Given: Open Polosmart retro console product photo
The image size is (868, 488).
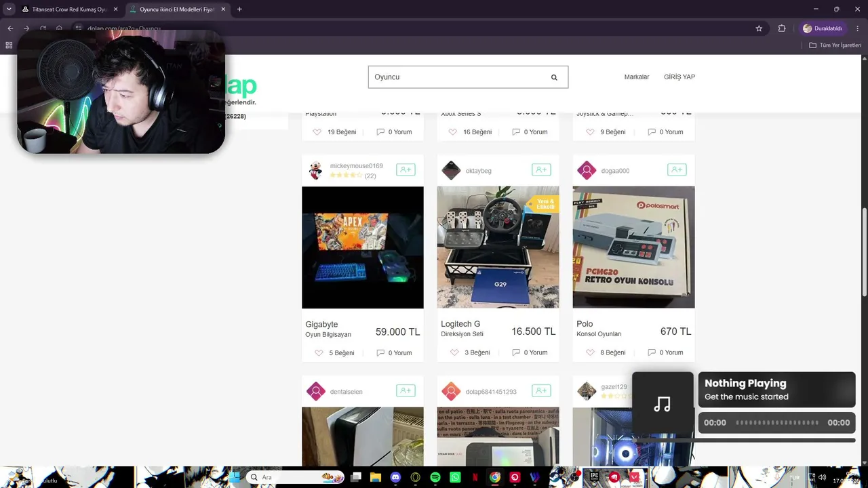Looking at the screenshot, I should coord(634,247).
